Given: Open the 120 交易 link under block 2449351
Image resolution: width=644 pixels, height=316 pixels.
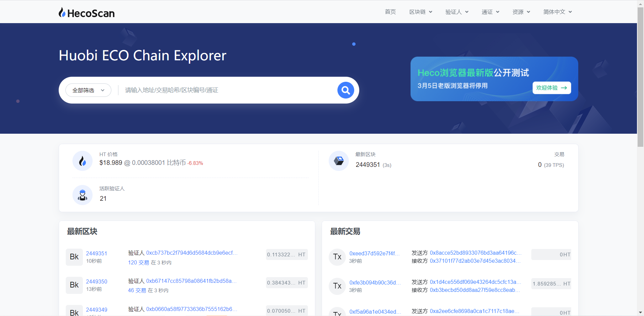Looking at the screenshot, I should tap(139, 262).
